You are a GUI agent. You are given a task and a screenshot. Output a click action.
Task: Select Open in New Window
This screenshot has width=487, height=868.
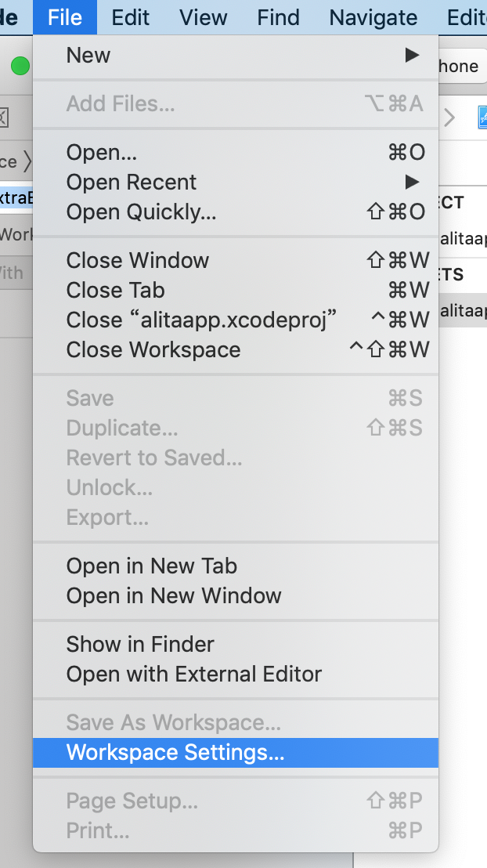(x=174, y=596)
